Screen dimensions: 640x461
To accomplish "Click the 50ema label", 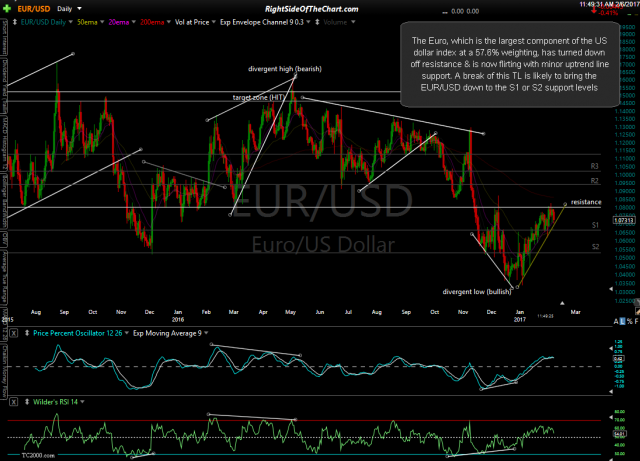I will coord(87,22).
